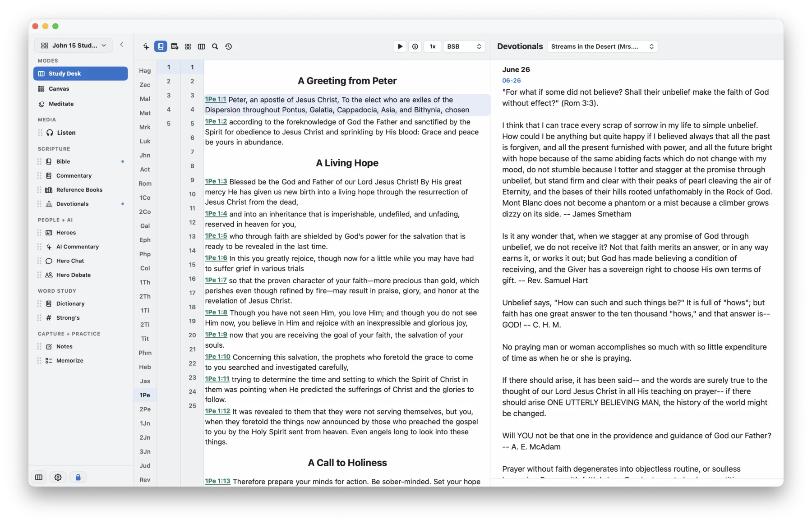This screenshot has height=524, width=812.
Task: Open Memorize in sidebar
Action: point(81,360)
